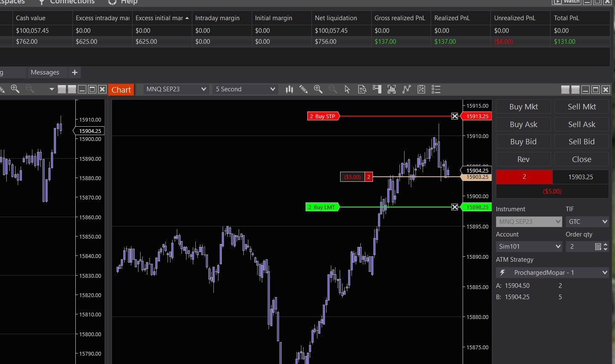615x364 pixels.
Task: Open the chart properties list icon
Action: (436, 89)
